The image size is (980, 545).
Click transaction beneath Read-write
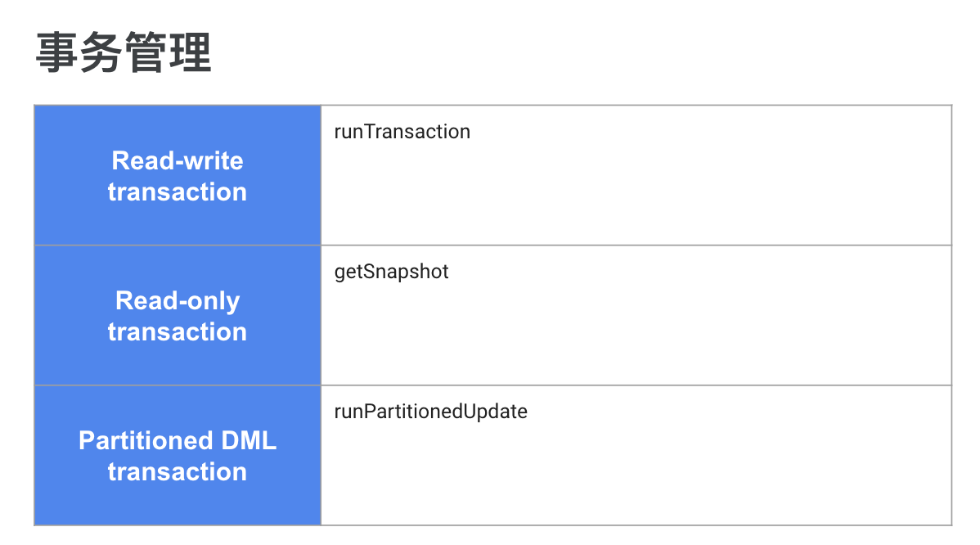(x=178, y=191)
